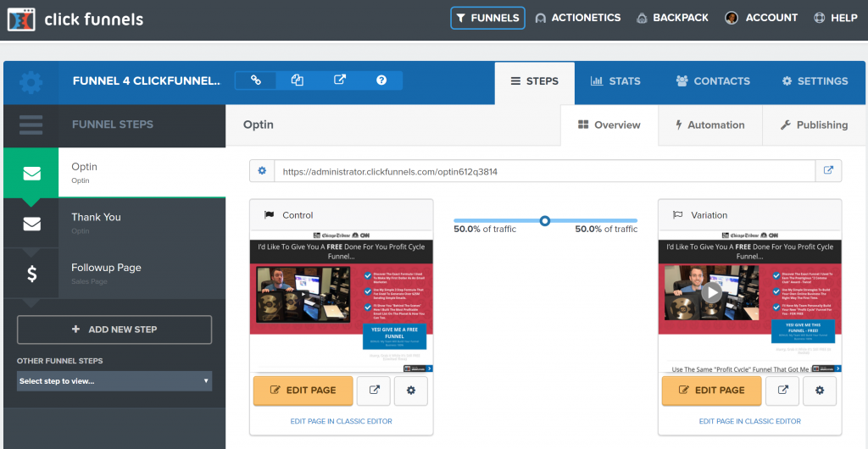The image size is (868, 449).
Task: Preview the Control page external link icon
Action: point(374,391)
